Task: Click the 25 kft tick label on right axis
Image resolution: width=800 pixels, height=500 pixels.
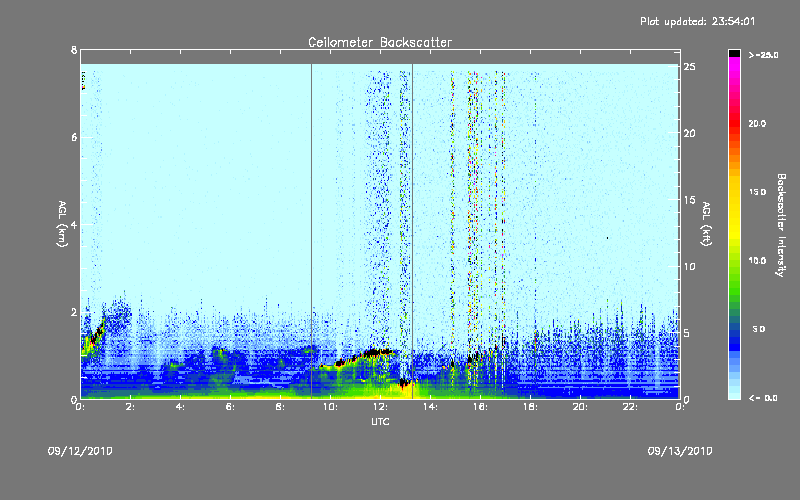Action: [x=690, y=67]
